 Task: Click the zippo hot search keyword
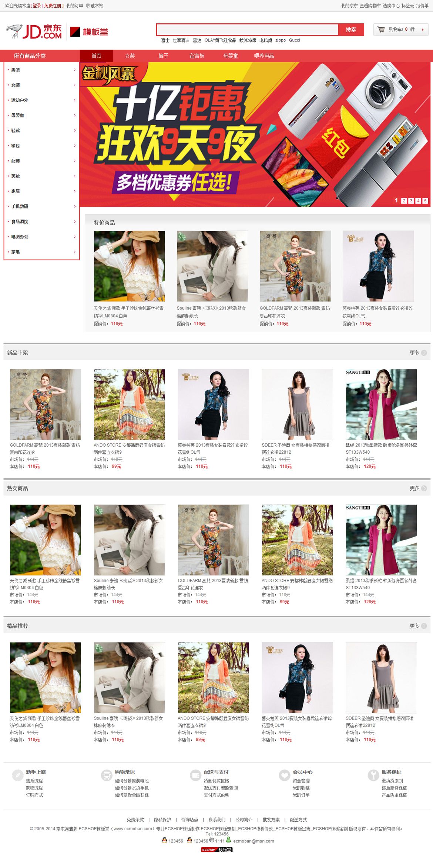[x=281, y=40]
